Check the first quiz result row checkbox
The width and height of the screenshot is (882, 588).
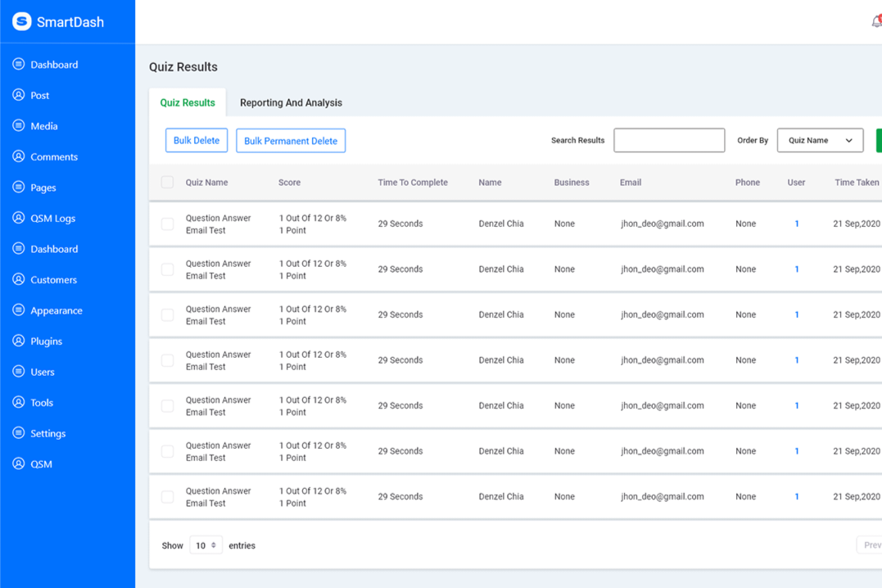[167, 224]
